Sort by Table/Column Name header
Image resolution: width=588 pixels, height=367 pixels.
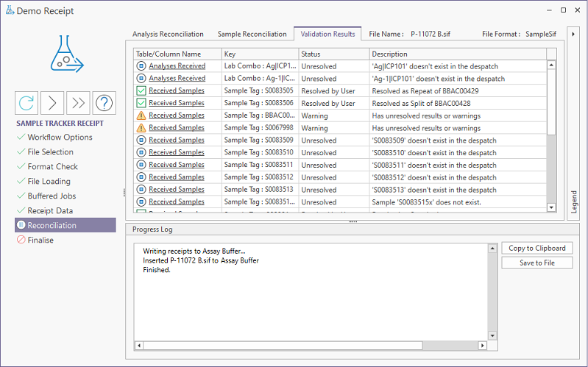[x=177, y=54]
